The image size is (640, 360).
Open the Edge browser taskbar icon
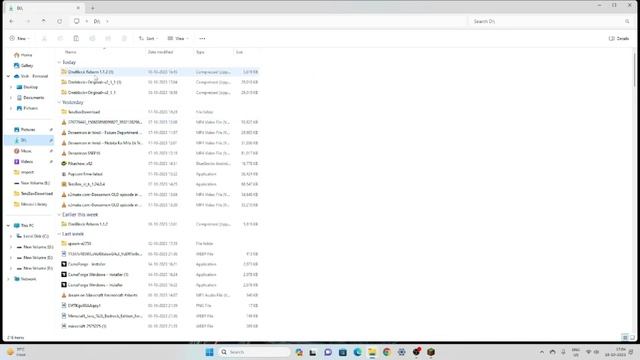pyautogui.click(x=358, y=352)
